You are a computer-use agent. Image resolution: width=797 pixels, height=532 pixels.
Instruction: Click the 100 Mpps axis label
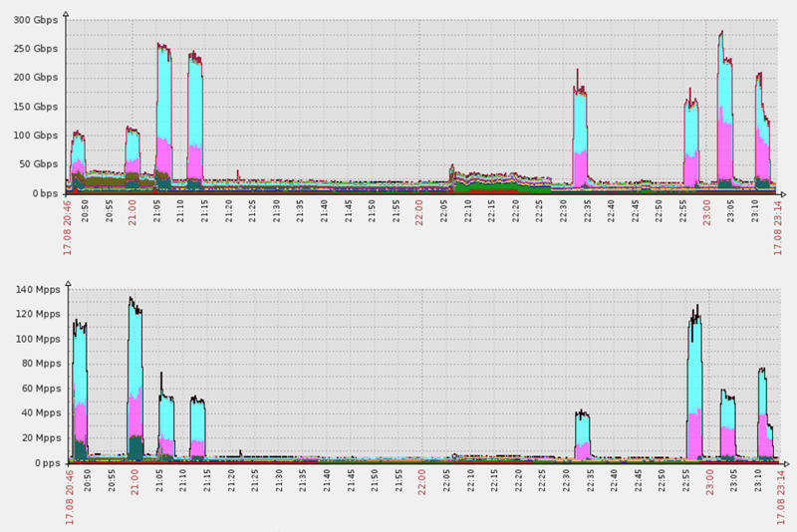tap(38, 339)
